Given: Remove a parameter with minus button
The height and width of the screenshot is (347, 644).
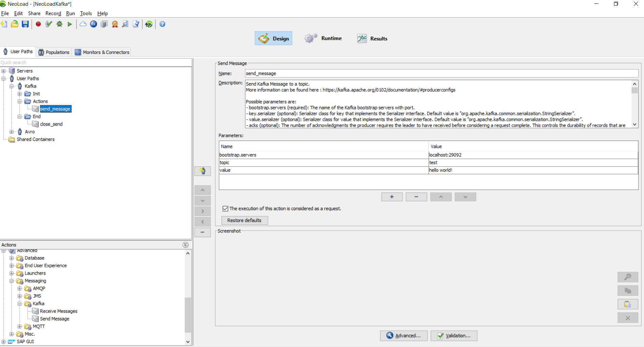Looking at the screenshot, I should coord(416,197).
